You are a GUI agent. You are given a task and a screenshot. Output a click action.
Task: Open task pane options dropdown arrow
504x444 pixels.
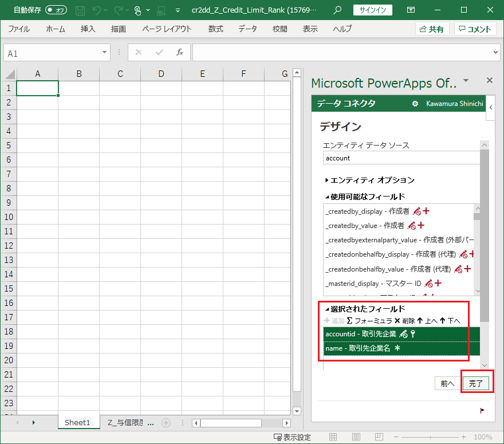click(466, 80)
